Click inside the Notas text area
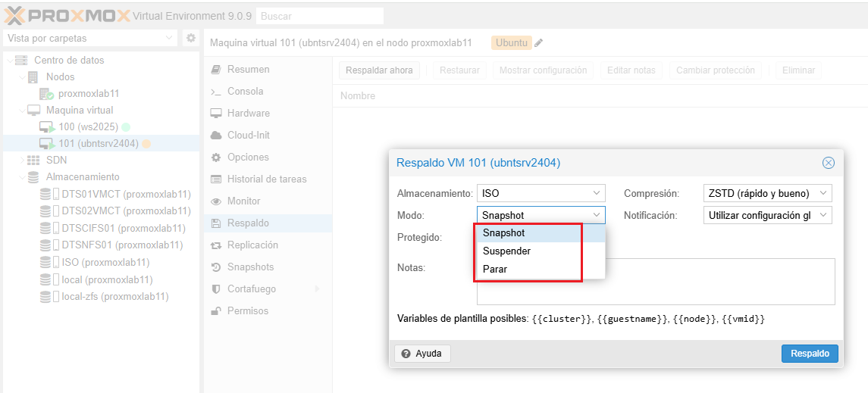The height and width of the screenshot is (393, 868). 656,282
